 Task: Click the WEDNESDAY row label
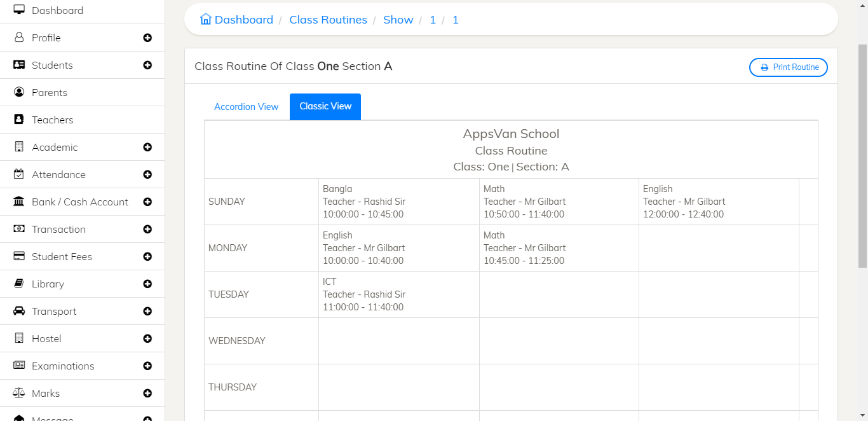pos(237,341)
